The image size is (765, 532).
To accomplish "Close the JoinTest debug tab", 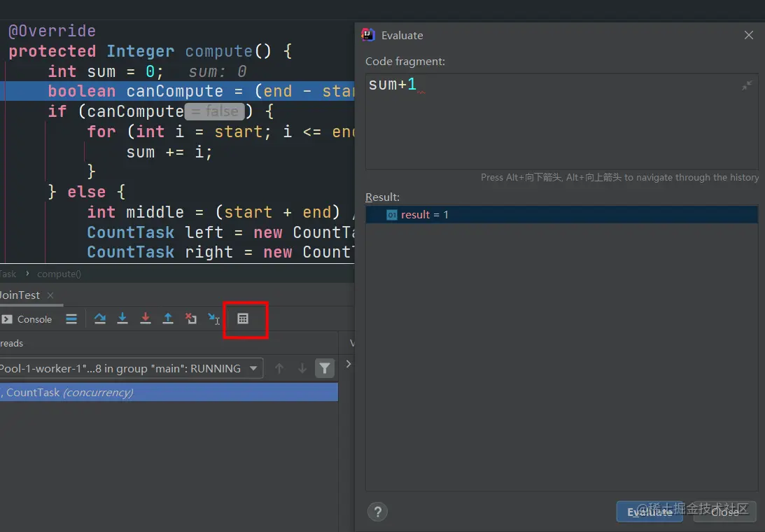I will [50, 295].
